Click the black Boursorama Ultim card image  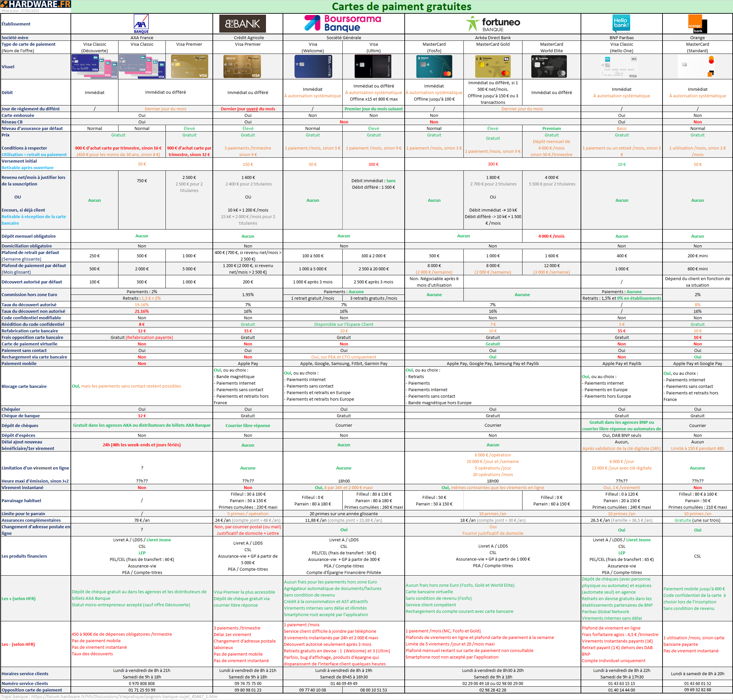[373, 66]
